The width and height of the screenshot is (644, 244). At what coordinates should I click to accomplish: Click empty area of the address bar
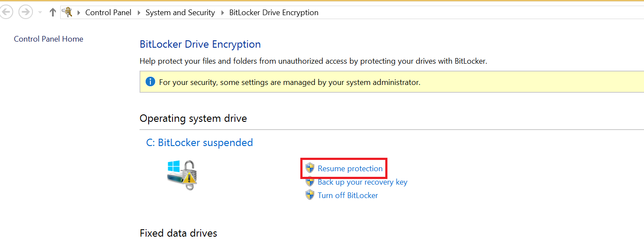coord(477,13)
